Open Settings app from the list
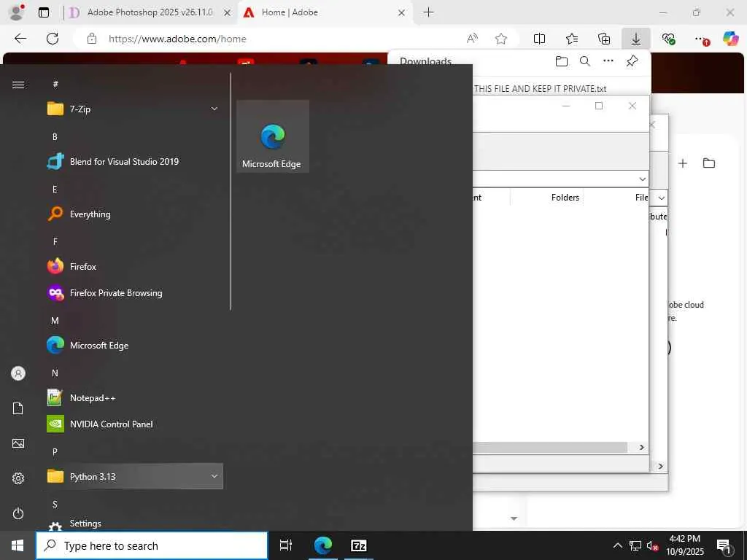747x560 pixels. [x=133, y=524]
